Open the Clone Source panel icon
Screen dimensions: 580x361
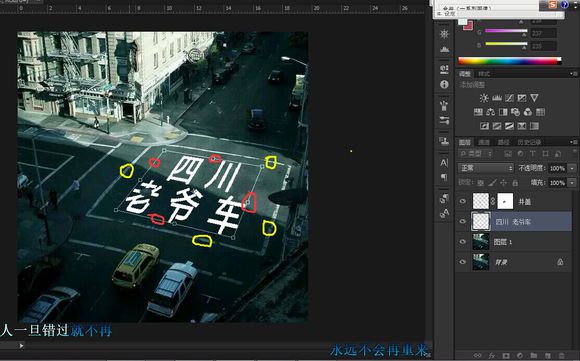444,141
